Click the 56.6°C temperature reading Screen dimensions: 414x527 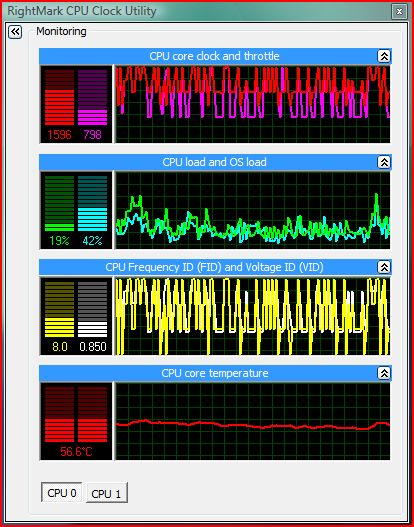pyautogui.click(x=76, y=451)
